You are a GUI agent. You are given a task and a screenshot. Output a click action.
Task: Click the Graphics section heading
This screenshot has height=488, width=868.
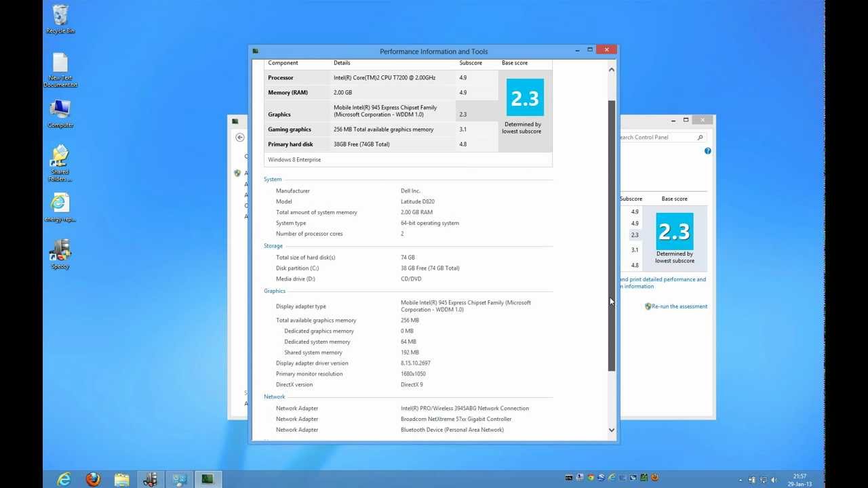coord(275,291)
